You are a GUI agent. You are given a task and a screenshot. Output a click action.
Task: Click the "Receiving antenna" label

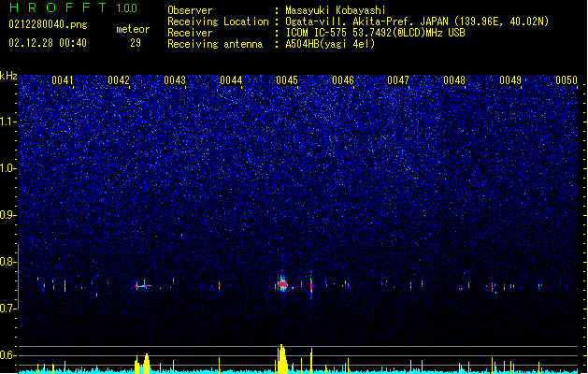click(215, 44)
